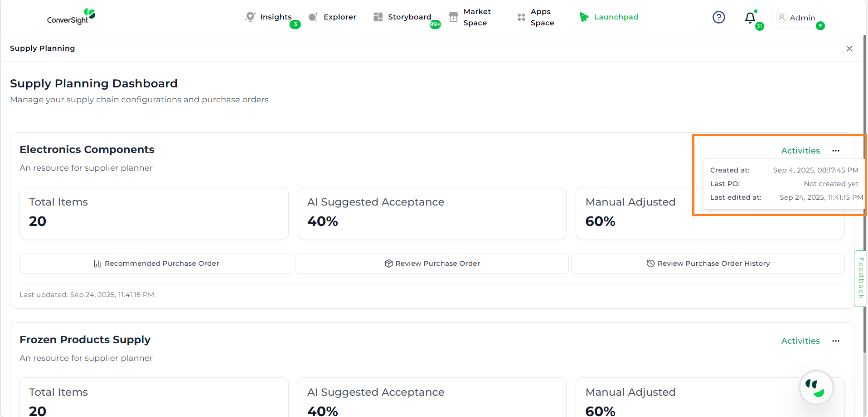
Task: Click Activities link for Electronics Components
Action: tap(800, 151)
